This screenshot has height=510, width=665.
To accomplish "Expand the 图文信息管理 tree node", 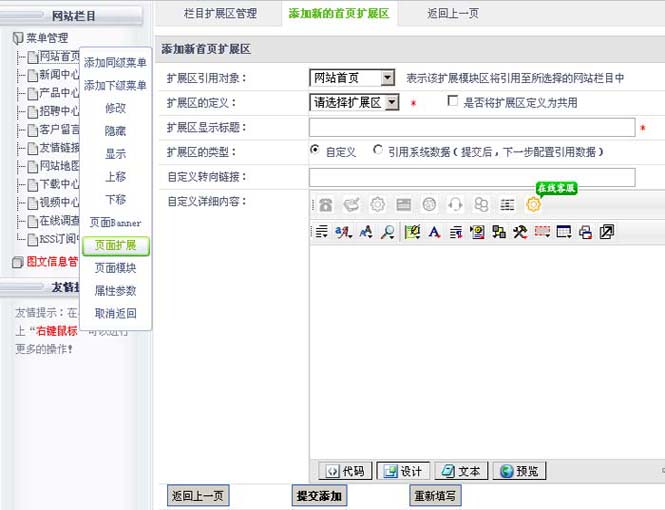I will (17, 262).
